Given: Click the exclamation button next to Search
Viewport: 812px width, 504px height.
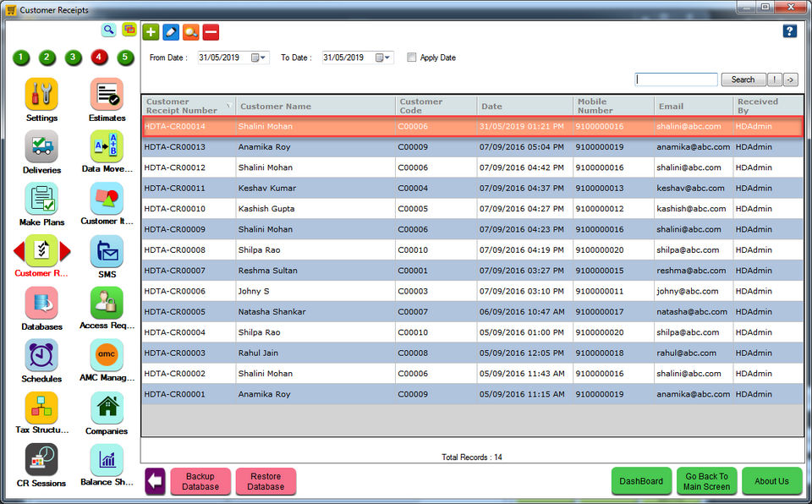Looking at the screenshot, I should (x=774, y=79).
